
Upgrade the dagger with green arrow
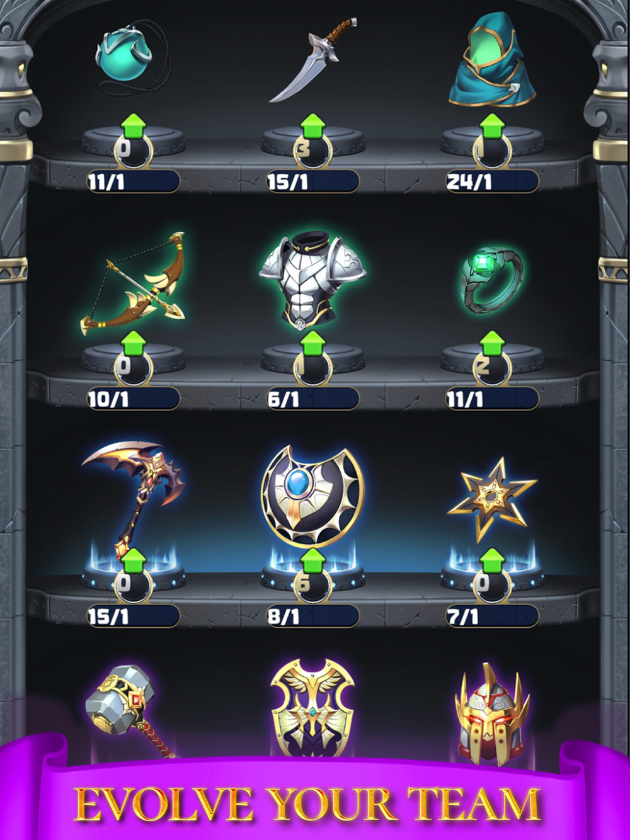(x=312, y=127)
